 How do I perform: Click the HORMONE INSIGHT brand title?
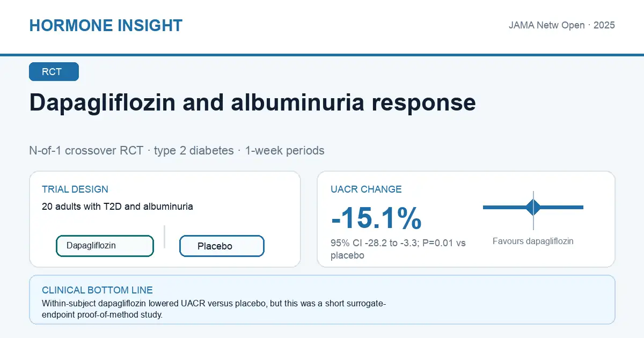106,26
